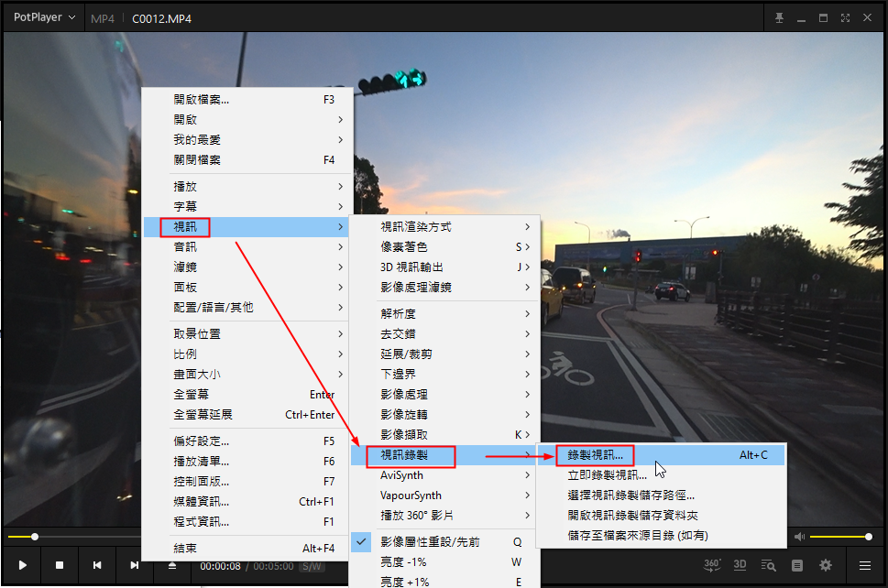Viewport: 888px width, 588px height.
Task: Open 視訊錄製 submenu
Action: click(444, 455)
